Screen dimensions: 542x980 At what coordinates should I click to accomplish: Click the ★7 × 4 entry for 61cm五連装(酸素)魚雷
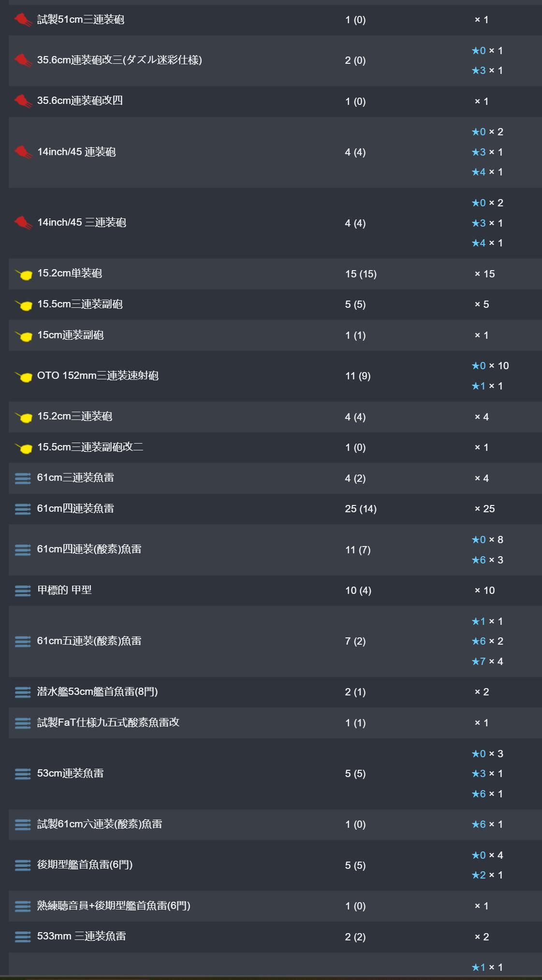[x=487, y=661]
